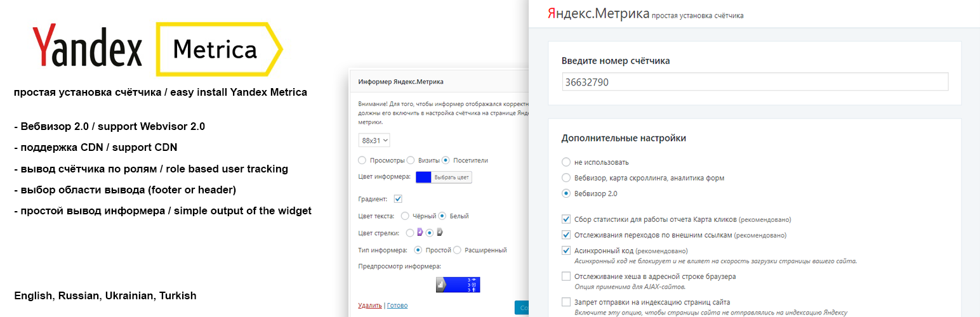The width and height of the screenshot is (980, 317).
Task: Click English, Russian, Ukrainian, Turkish text
Action: click(105, 295)
